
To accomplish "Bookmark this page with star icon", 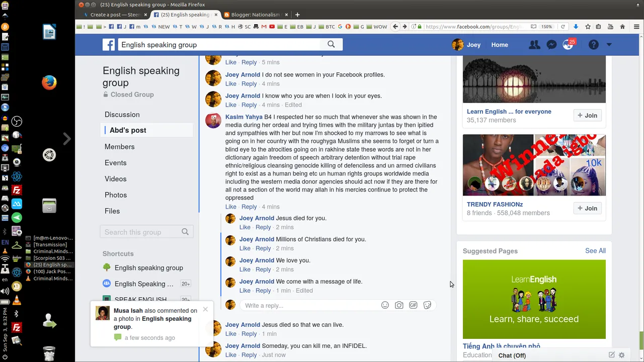I will coord(587,27).
